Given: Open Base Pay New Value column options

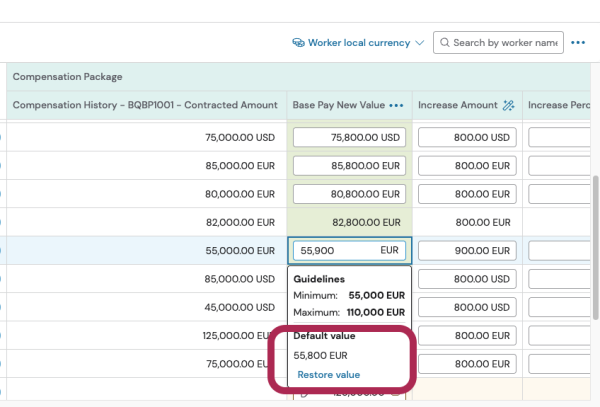Looking at the screenshot, I should coord(397,105).
